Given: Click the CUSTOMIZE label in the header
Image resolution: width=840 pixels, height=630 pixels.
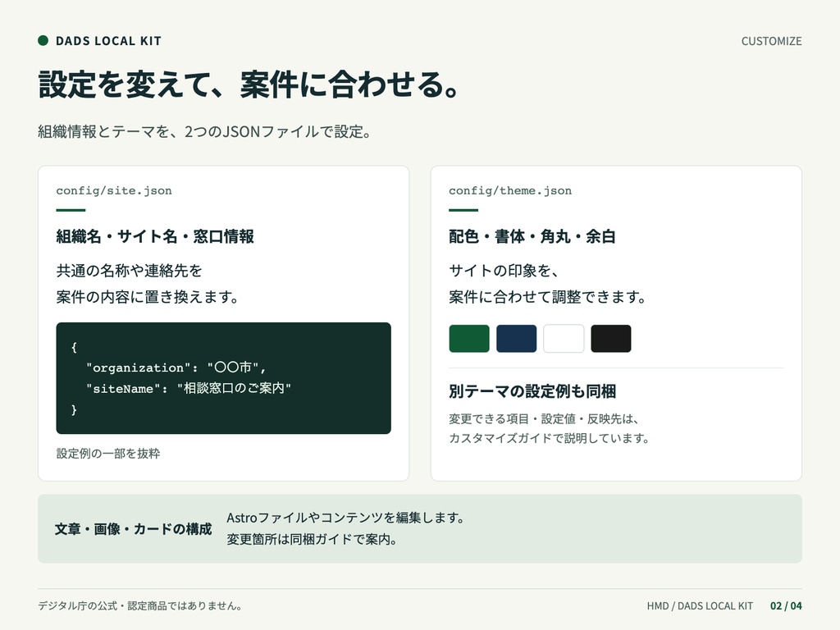Looking at the screenshot, I should pyautogui.click(x=771, y=41).
